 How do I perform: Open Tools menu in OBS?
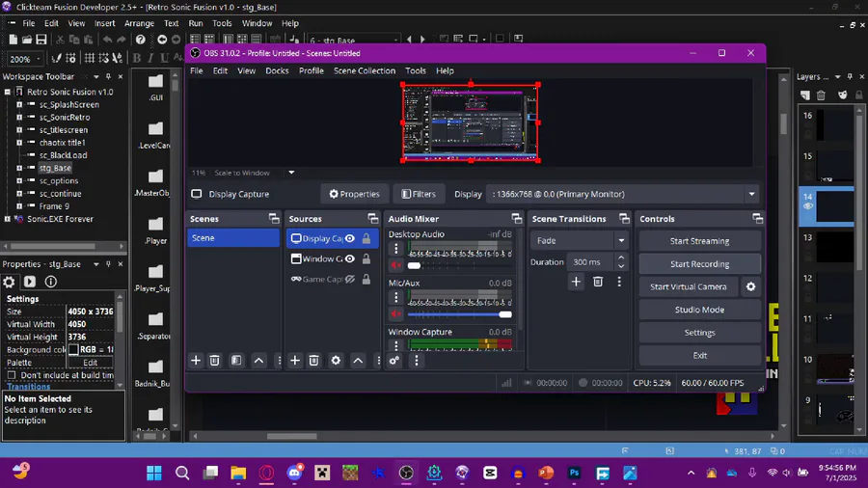(x=415, y=70)
